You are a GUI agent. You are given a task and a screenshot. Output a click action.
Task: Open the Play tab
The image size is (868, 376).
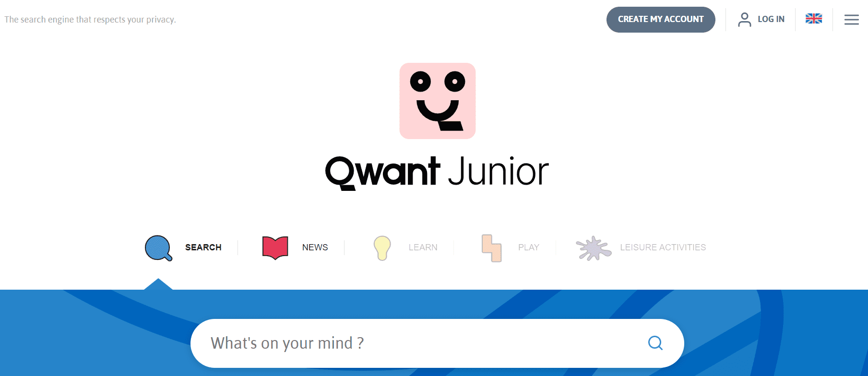point(528,247)
